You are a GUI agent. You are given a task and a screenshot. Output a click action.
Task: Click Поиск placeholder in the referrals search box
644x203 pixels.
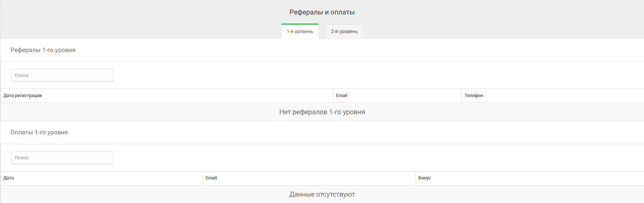[22, 75]
